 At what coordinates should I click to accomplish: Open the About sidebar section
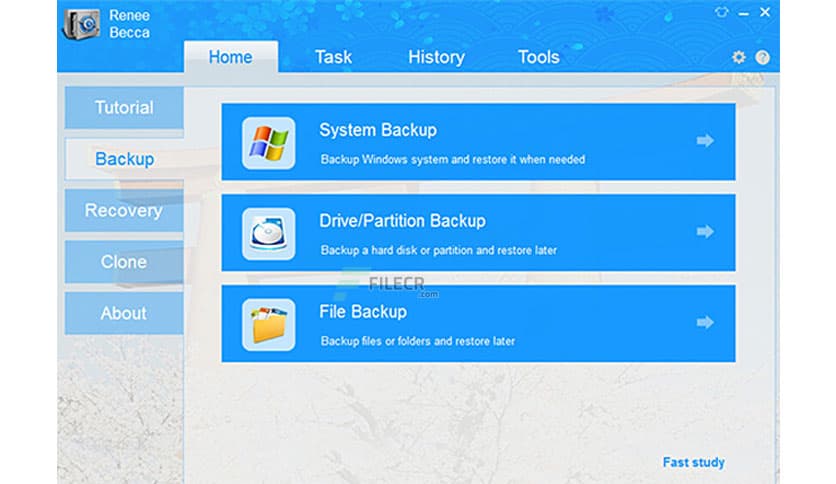pyautogui.click(x=124, y=313)
